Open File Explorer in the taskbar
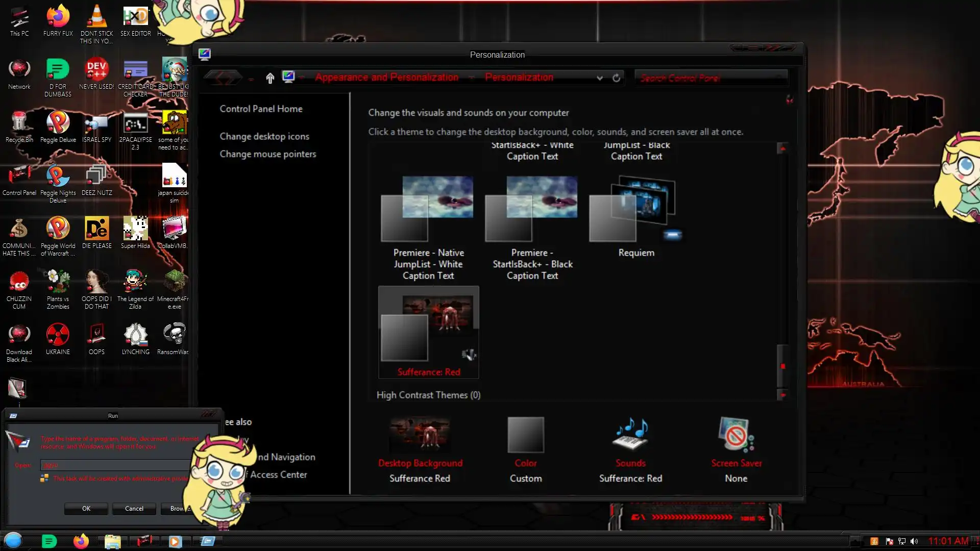This screenshot has width=980, height=551. click(112, 541)
